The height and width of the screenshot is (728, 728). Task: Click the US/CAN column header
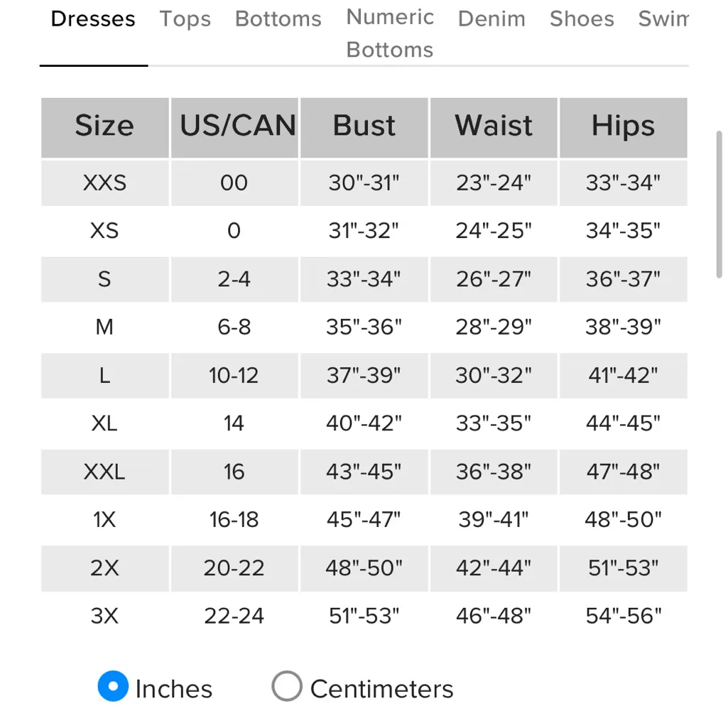point(237,126)
